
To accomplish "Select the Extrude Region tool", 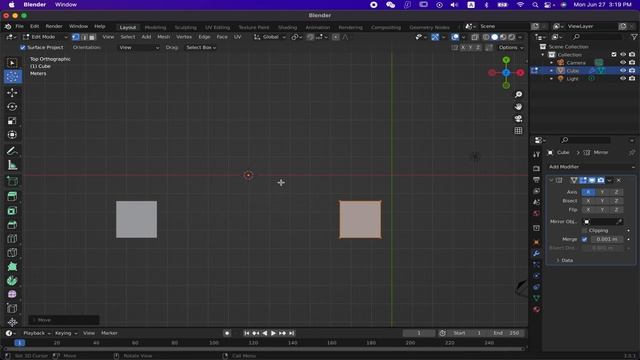I will [x=12, y=196].
